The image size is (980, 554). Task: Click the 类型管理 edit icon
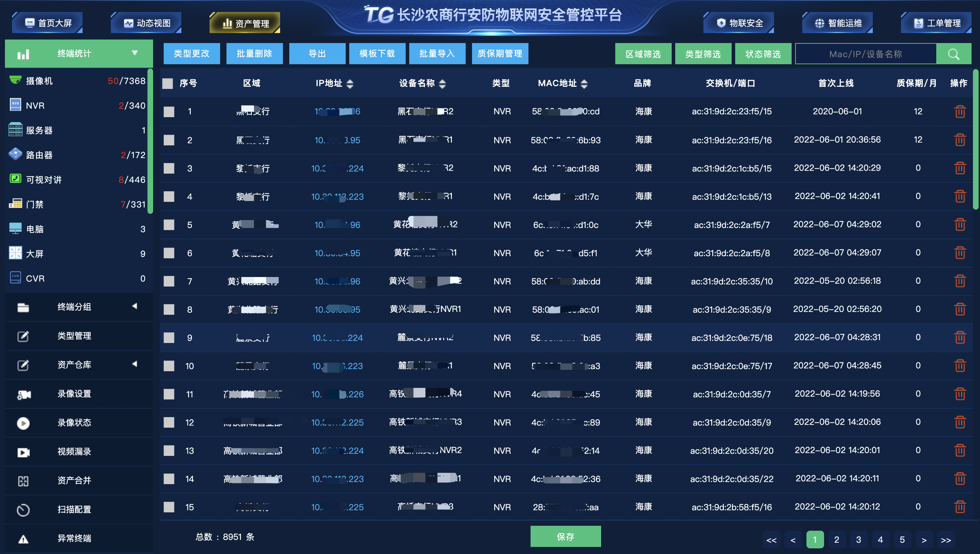click(23, 336)
